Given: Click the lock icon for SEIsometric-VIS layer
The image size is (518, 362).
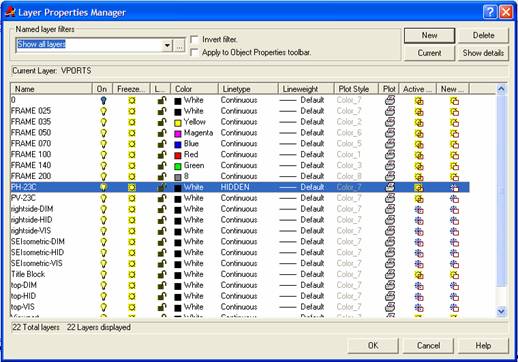Looking at the screenshot, I should pyautogui.click(x=162, y=264).
